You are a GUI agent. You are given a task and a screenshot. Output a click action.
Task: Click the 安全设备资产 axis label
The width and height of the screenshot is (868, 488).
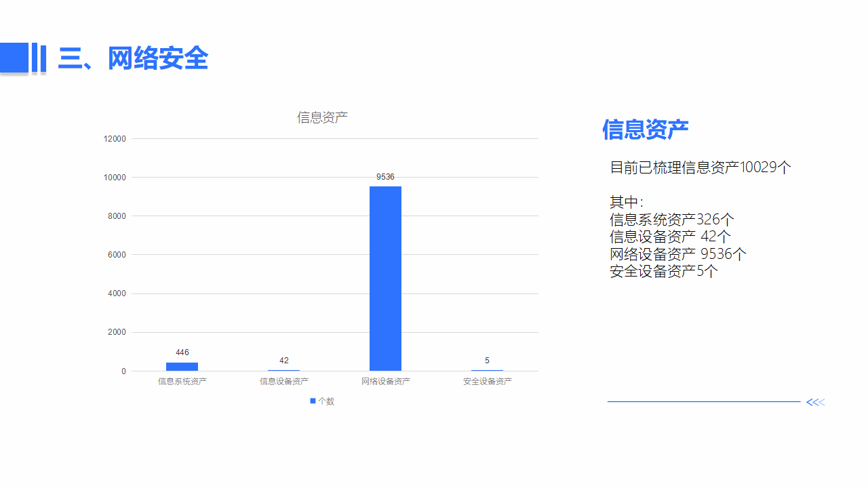[487, 382]
